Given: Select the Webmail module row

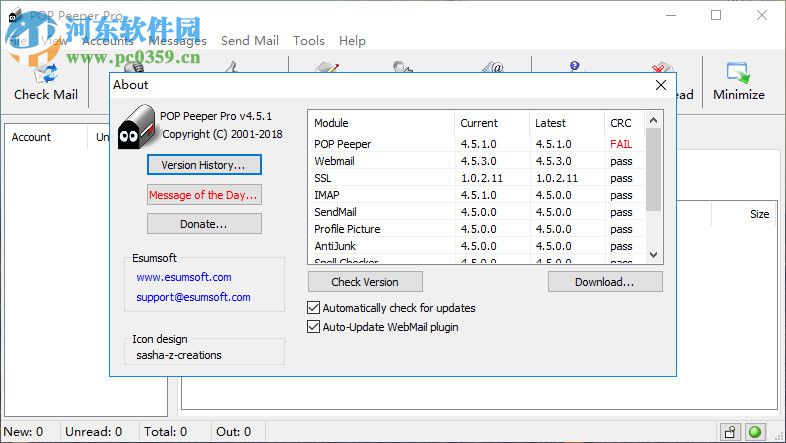Looking at the screenshot, I should point(477,161).
